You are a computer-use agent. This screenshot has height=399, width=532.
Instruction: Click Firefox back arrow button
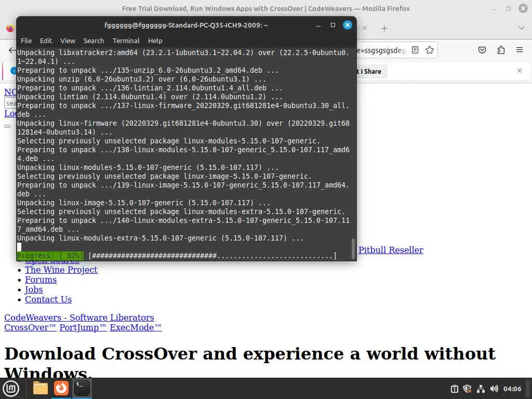point(12,50)
